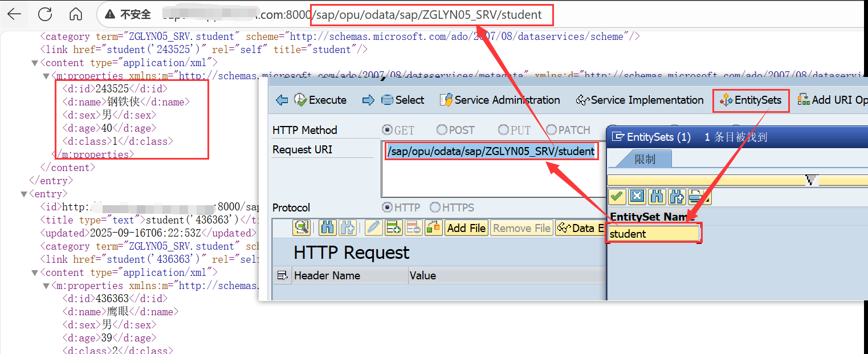Click the EntitySets dialog title icon
The height and width of the screenshot is (354, 868).
(x=617, y=137)
